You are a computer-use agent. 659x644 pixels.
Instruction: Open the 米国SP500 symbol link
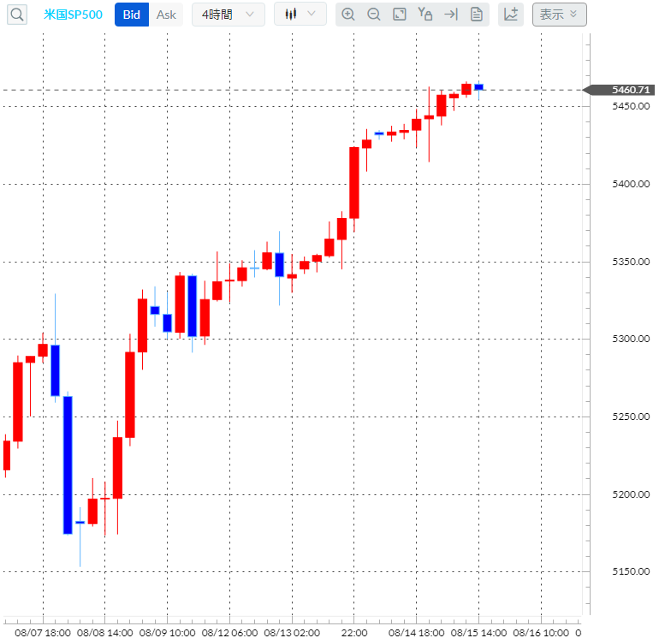tap(73, 15)
